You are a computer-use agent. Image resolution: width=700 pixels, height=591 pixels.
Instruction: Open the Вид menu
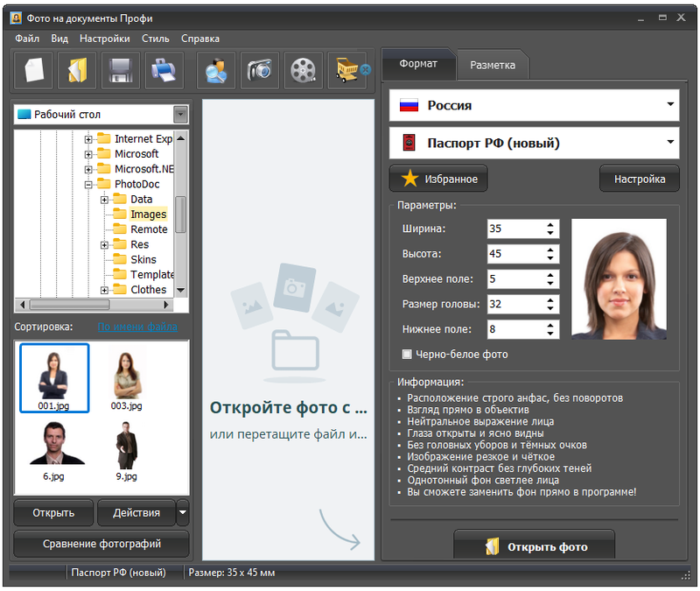[59, 39]
